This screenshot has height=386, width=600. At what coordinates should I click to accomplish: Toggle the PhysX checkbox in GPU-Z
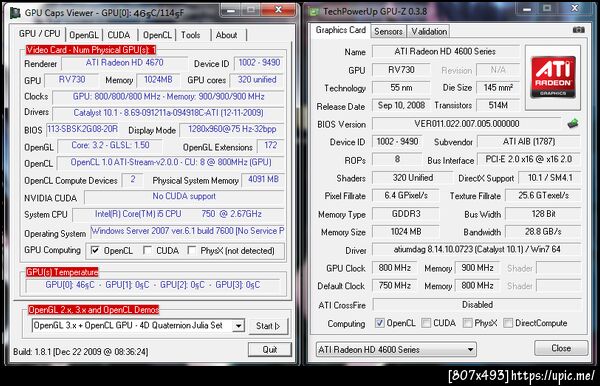(x=467, y=323)
